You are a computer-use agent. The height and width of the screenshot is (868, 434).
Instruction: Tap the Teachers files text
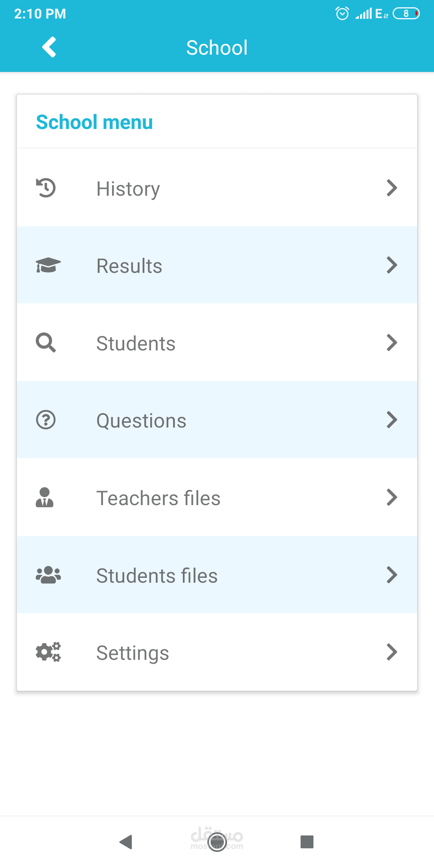158,498
